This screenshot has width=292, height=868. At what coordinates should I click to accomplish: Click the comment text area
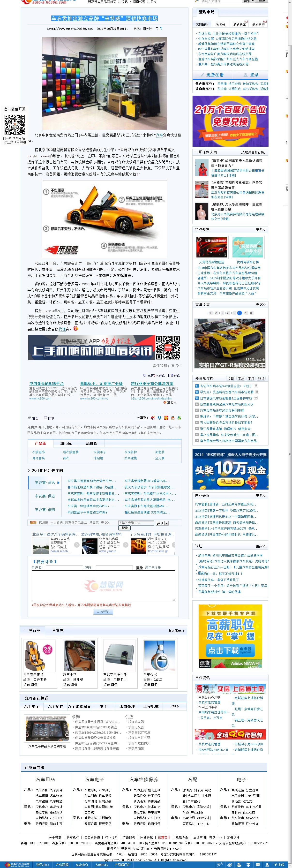(x=103, y=586)
